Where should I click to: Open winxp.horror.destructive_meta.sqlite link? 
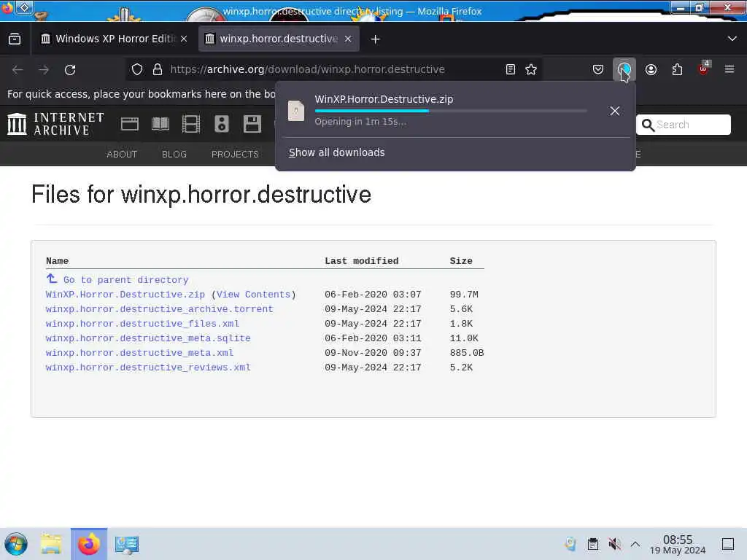coord(148,338)
